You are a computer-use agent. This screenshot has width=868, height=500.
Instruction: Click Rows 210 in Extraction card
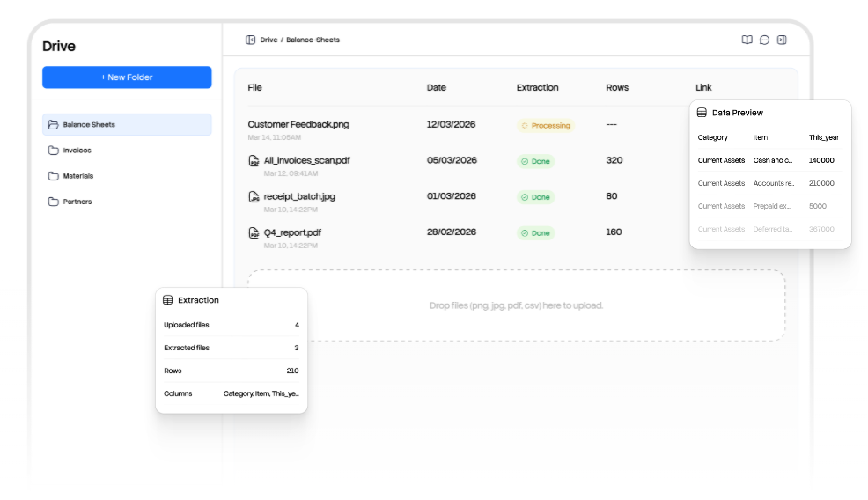(x=232, y=371)
